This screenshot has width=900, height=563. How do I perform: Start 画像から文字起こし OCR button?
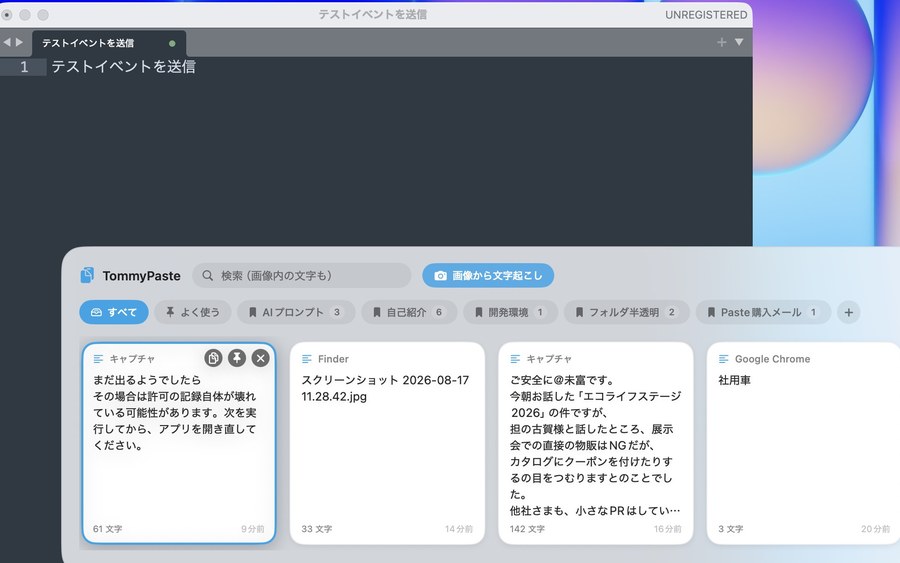click(488, 275)
